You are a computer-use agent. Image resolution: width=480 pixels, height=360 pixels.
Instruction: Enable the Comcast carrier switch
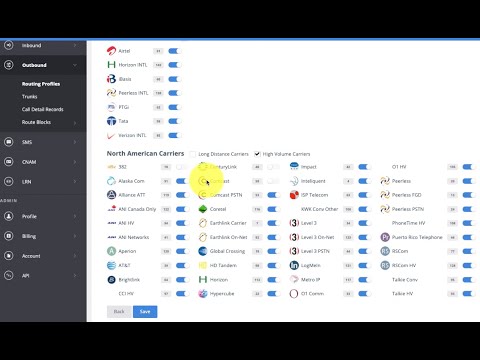273,181
